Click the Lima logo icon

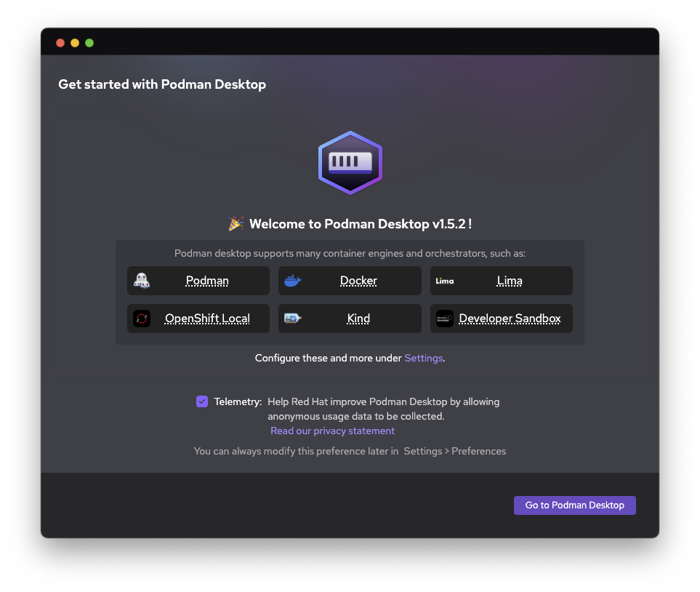445,281
